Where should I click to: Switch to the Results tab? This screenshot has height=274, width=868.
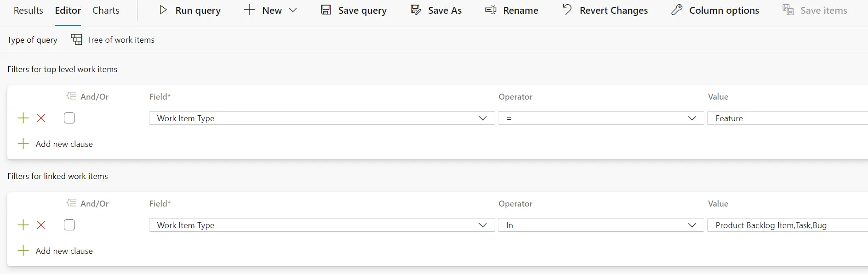(x=28, y=10)
